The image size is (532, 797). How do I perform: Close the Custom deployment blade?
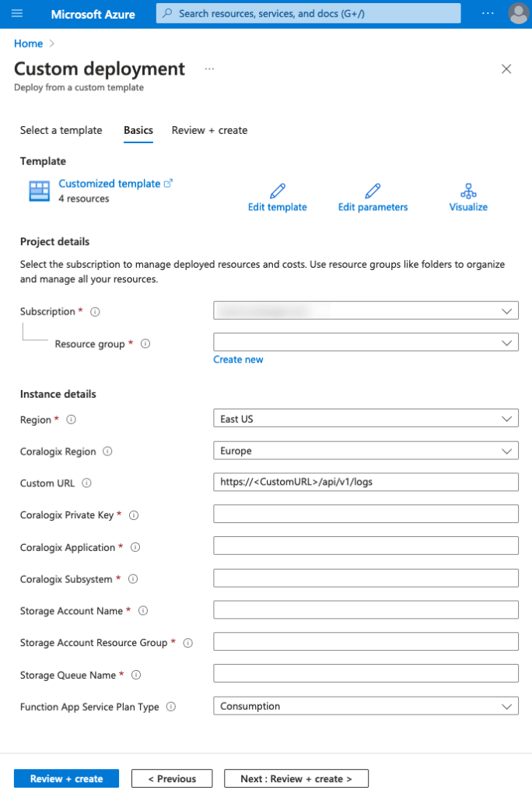506,69
